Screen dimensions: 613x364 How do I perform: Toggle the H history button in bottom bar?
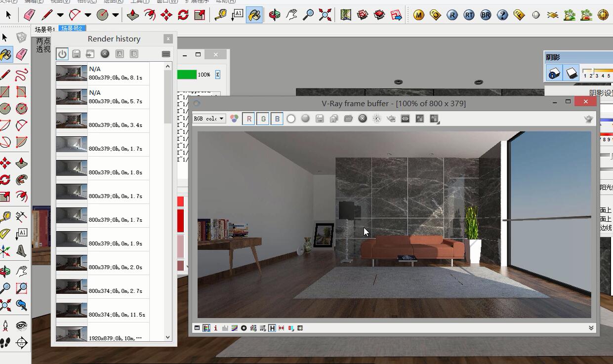click(x=272, y=328)
